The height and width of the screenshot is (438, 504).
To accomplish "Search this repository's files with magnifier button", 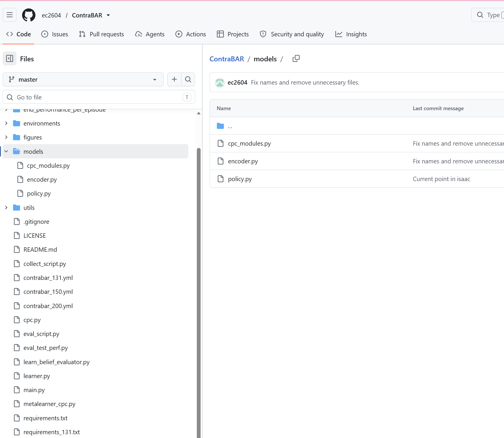I will click(188, 79).
